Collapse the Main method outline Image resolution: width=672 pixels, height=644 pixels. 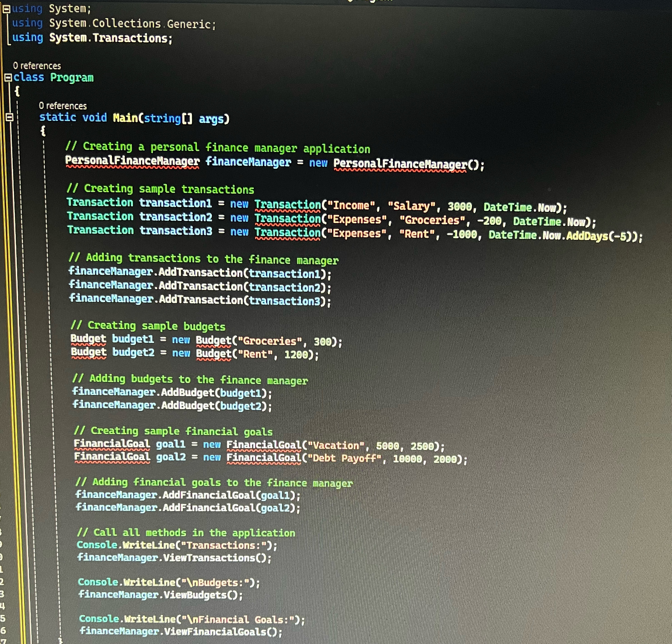[x=10, y=117]
